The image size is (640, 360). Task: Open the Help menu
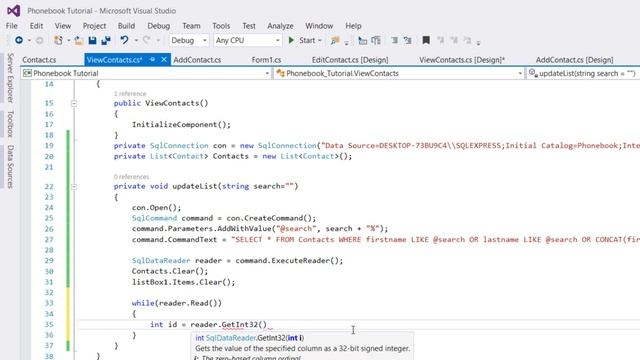tap(353, 26)
